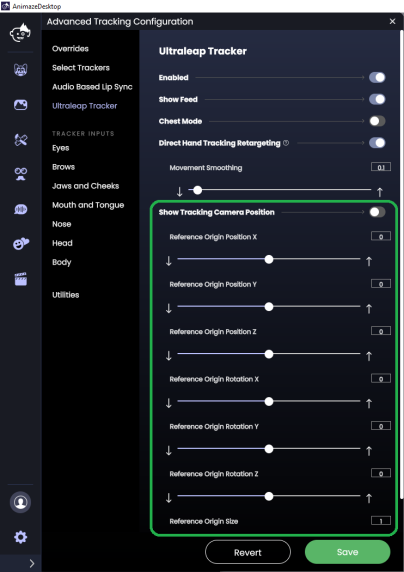Turn off the Show Feed toggle

pos(377,99)
